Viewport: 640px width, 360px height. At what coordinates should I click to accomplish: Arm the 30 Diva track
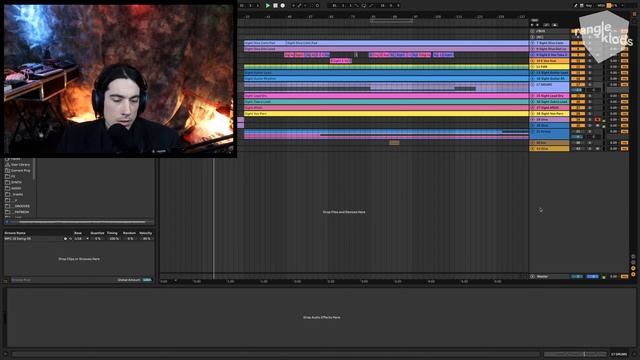(x=598, y=126)
